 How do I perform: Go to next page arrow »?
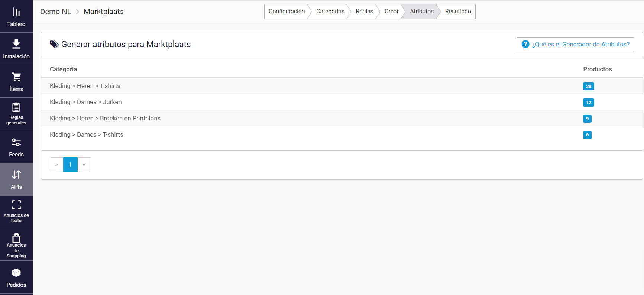point(84,165)
